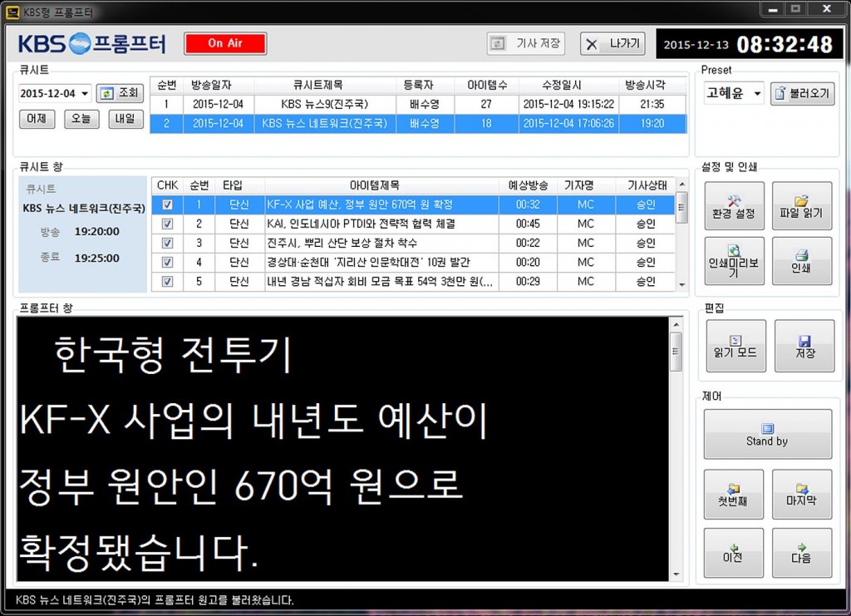
Task: Click the 오늘 today button
Action: pyautogui.click(x=81, y=119)
